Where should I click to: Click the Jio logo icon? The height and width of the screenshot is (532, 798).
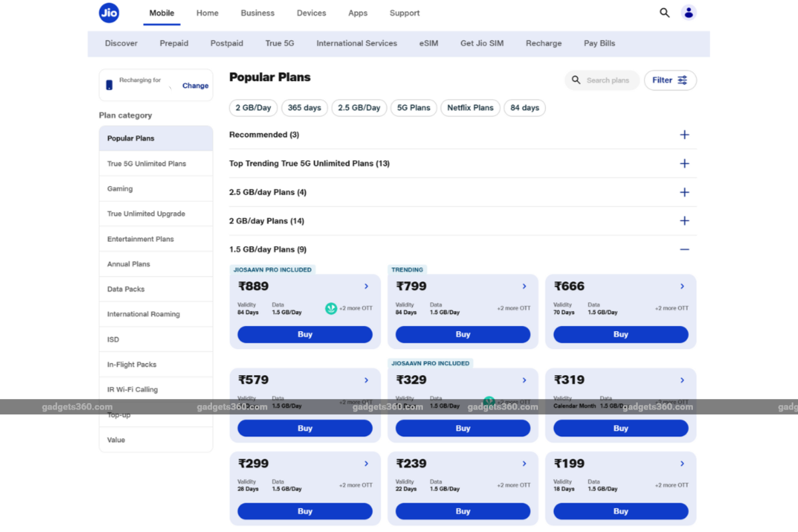[x=109, y=13]
